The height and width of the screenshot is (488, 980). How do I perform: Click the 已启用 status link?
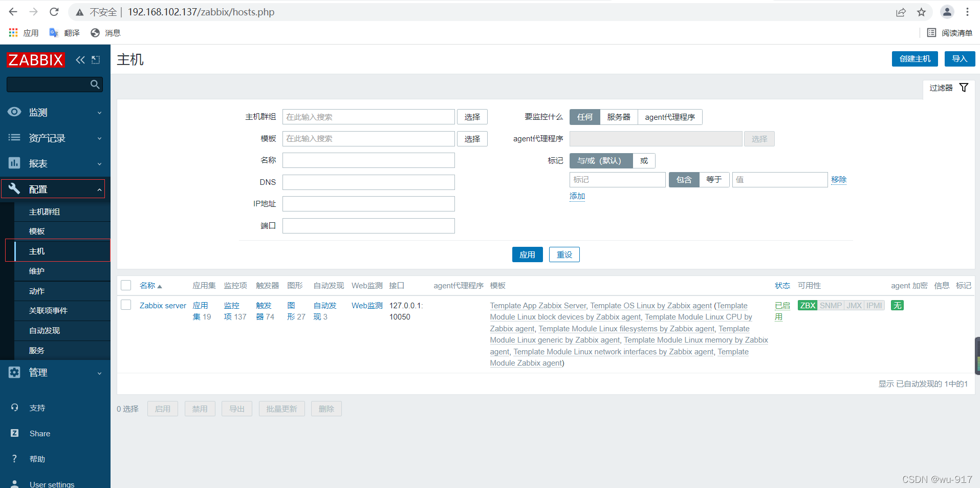782,311
